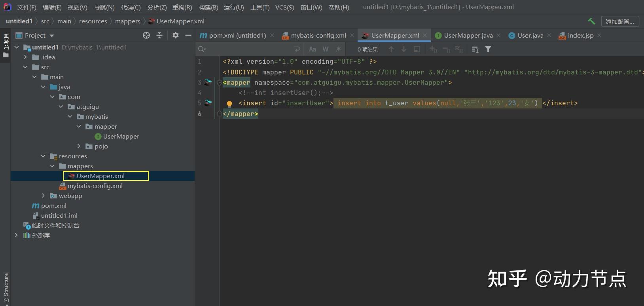Toggle regex search option
The width and height of the screenshot is (644, 306).
coord(338,49)
